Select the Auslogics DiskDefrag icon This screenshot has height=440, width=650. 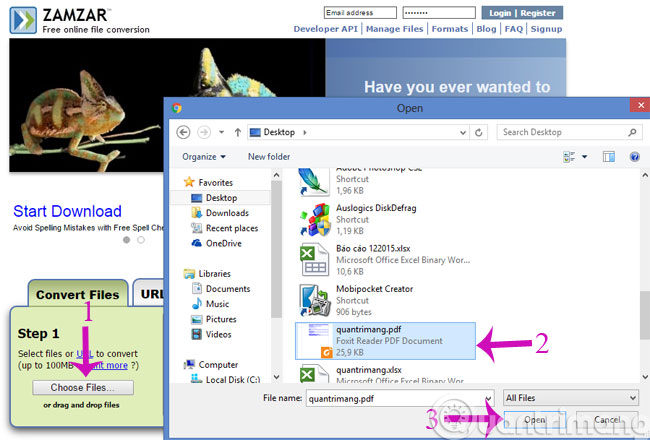pos(315,219)
